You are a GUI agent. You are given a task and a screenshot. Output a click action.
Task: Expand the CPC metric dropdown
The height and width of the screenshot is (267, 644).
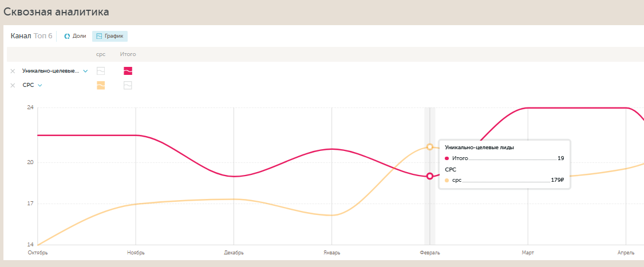click(x=40, y=86)
